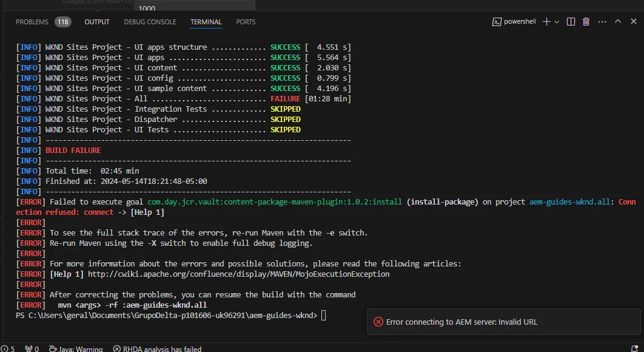Click the ports forwarded indicator showing 0
The width and height of the screenshot is (644, 352).
coord(32,349)
